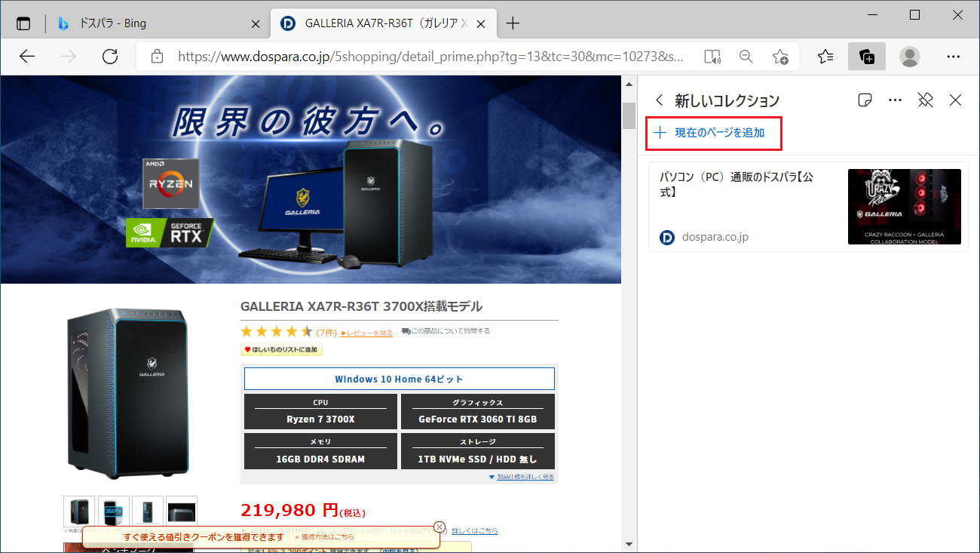Click the 16GB DDR4 SDRAM memory spec
This screenshot has height=553, width=980.
pyautogui.click(x=320, y=451)
